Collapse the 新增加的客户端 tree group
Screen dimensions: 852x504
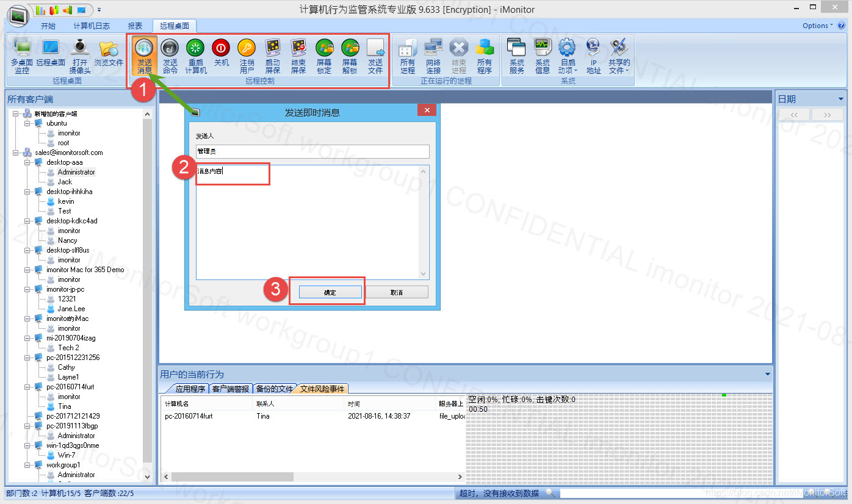(x=16, y=113)
